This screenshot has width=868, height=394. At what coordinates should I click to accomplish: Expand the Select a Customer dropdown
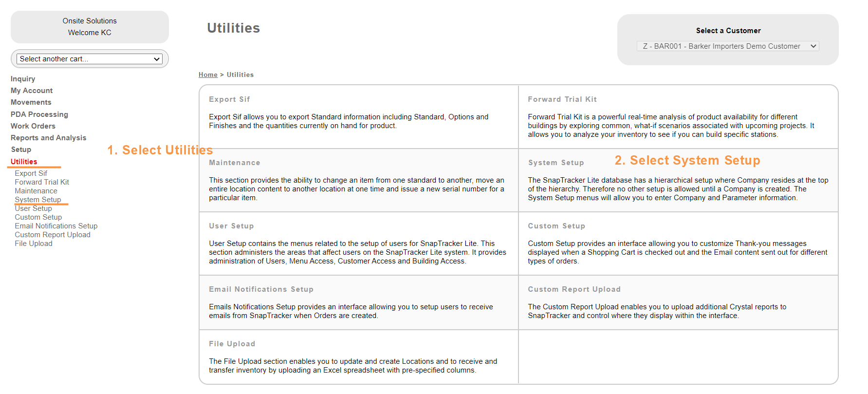click(x=727, y=46)
